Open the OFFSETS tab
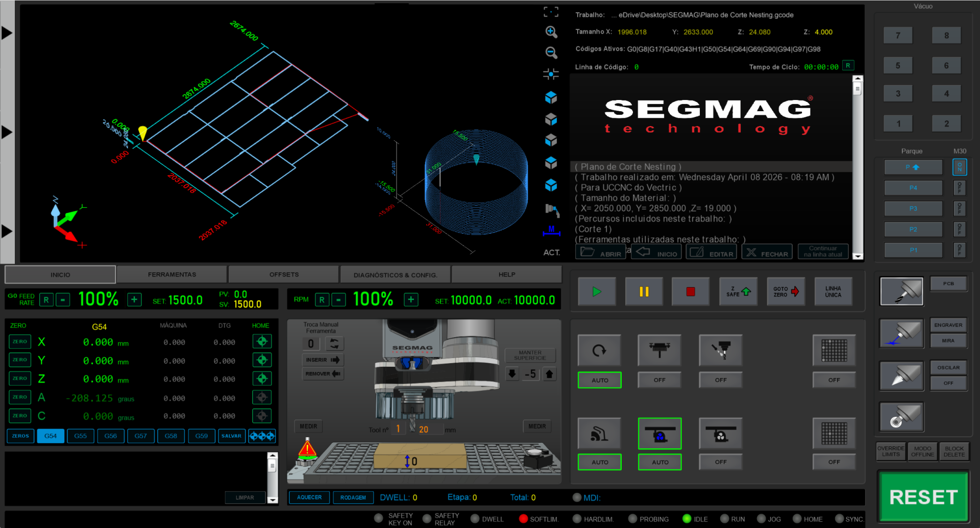This screenshot has width=980, height=528. coord(284,274)
